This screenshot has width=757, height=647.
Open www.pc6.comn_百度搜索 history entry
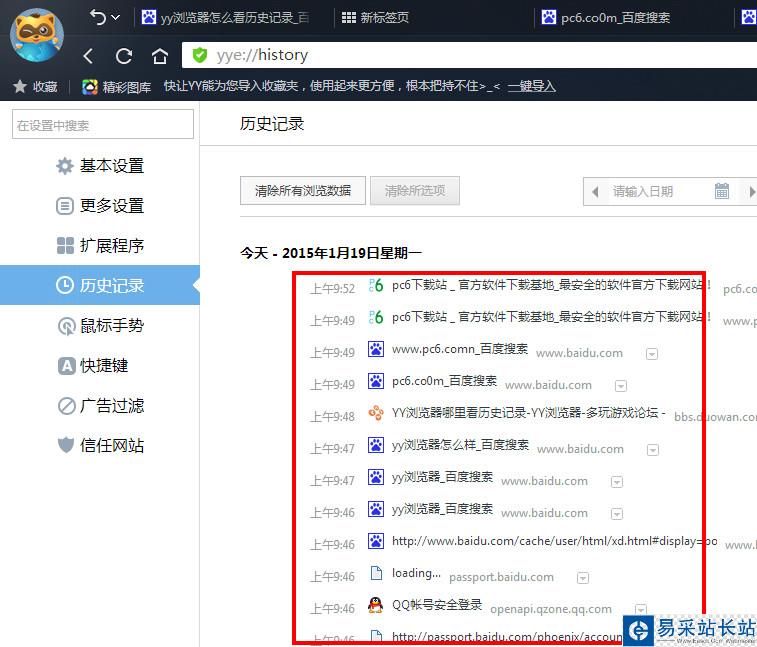tap(460, 349)
